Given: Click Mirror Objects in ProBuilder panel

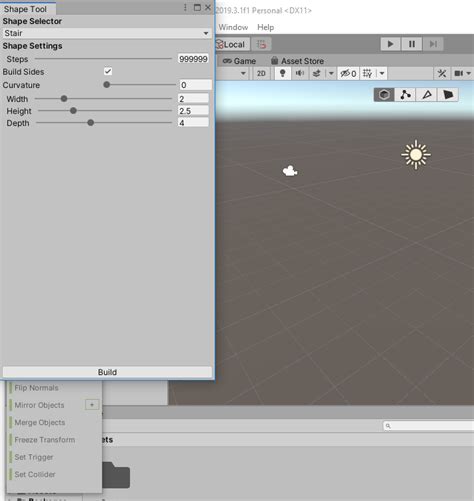Looking at the screenshot, I should 39,405.
